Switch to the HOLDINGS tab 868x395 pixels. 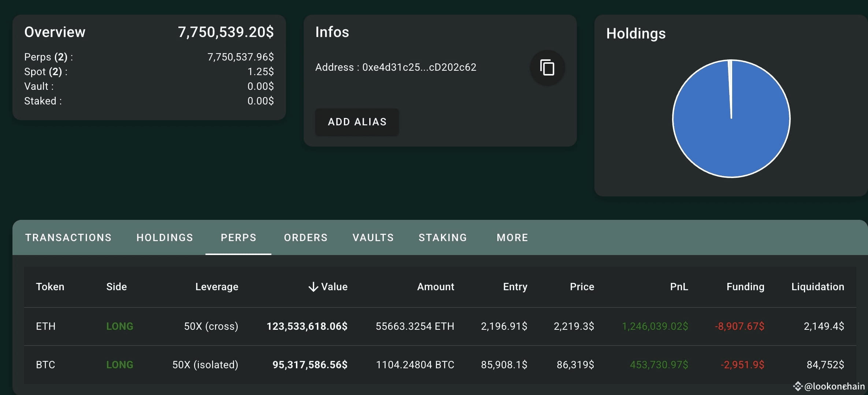tap(165, 237)
